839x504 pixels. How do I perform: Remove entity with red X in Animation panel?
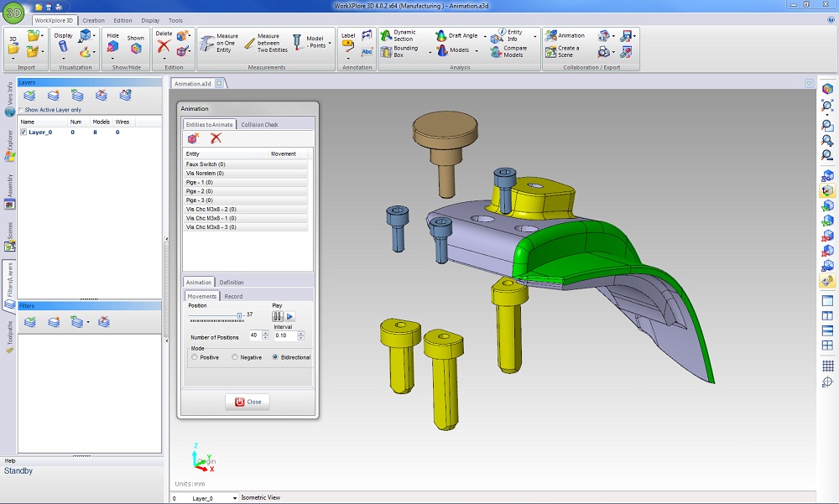[216, 138]
